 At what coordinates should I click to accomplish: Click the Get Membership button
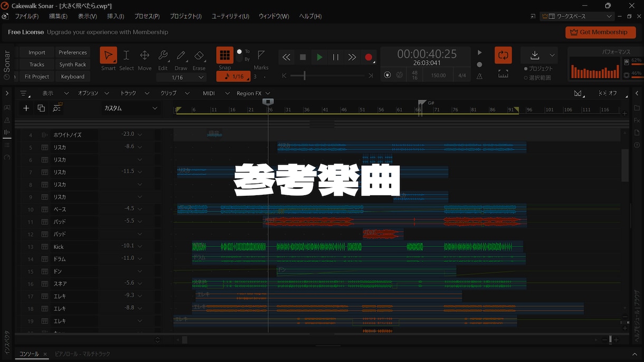point(600,32)
